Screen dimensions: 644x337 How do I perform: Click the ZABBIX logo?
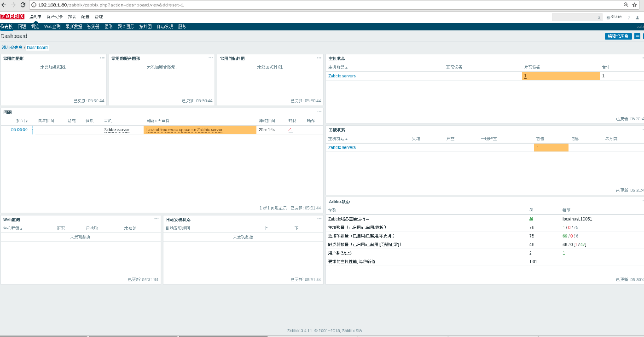(13, 17)
